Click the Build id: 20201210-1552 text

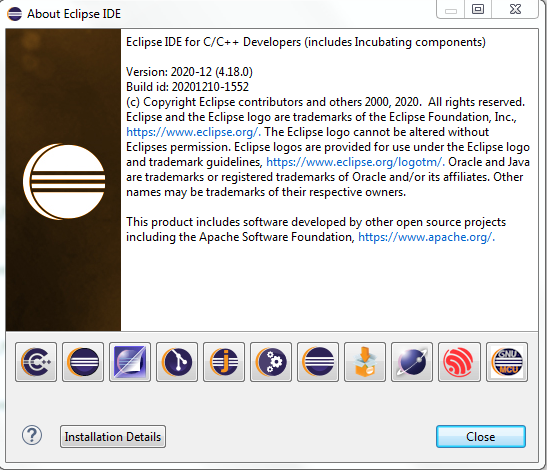tap(187, 87)
